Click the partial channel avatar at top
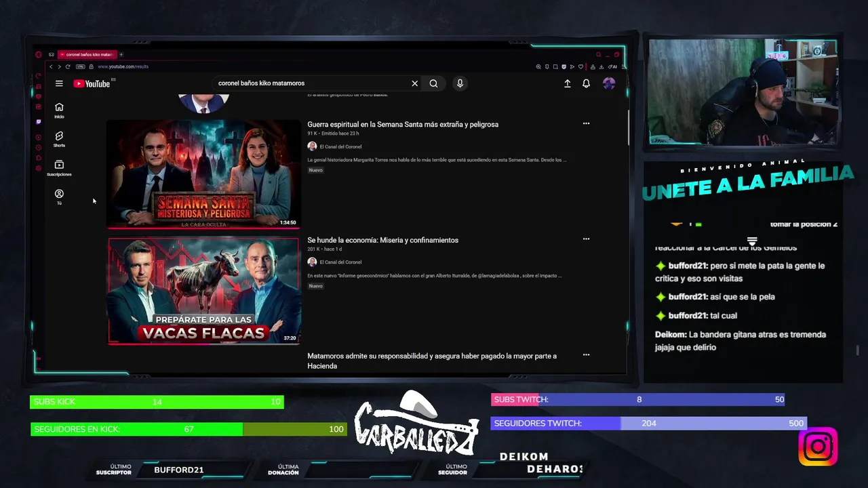This screenshot has height=488, width=868. [x=203, y=103]
